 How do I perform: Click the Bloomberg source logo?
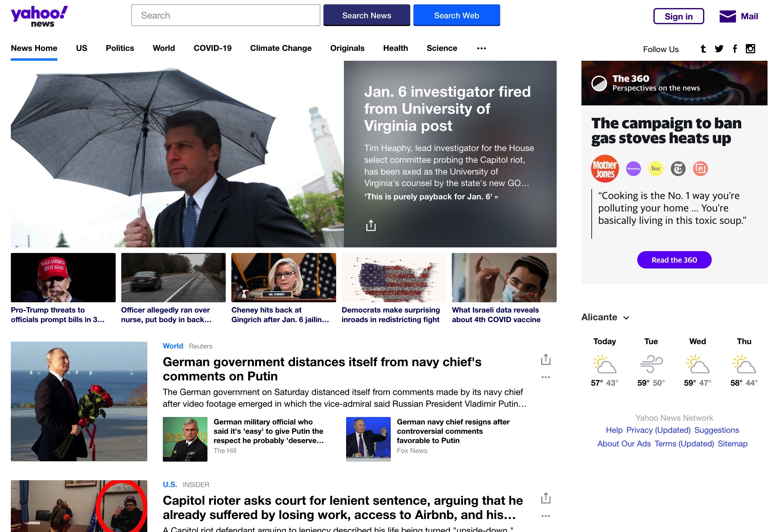(x=633, y=169)
